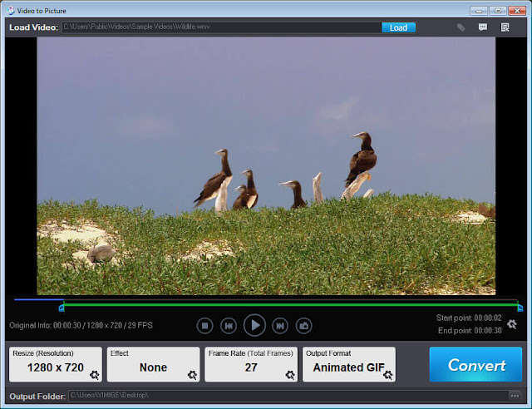Click the tag icon in the top bar
Image resolution: width=532 pixels, height=409 pixels.
point(461,27)
